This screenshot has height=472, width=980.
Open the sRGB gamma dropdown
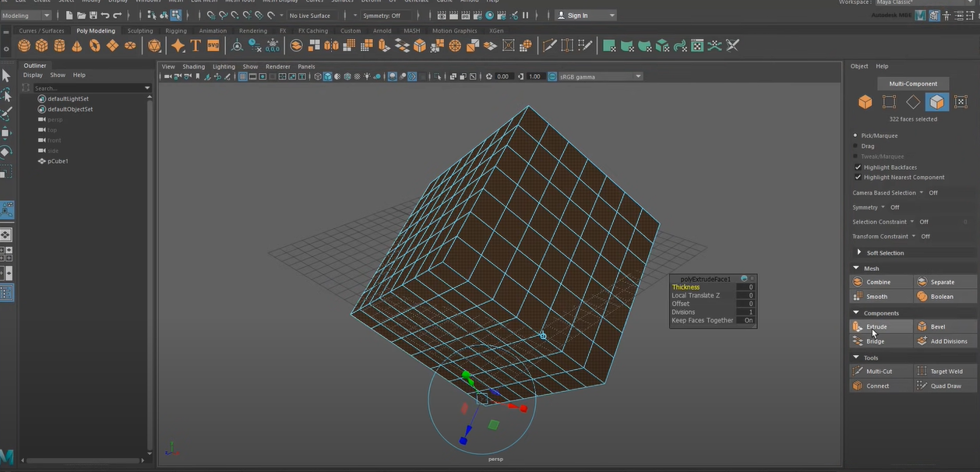601,76
